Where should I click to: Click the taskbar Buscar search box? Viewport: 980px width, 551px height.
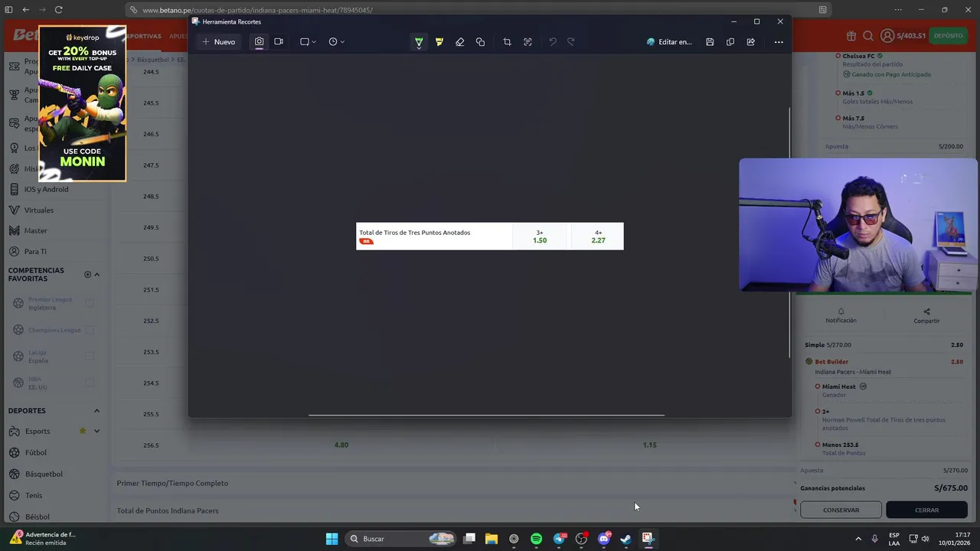point(402,539)
